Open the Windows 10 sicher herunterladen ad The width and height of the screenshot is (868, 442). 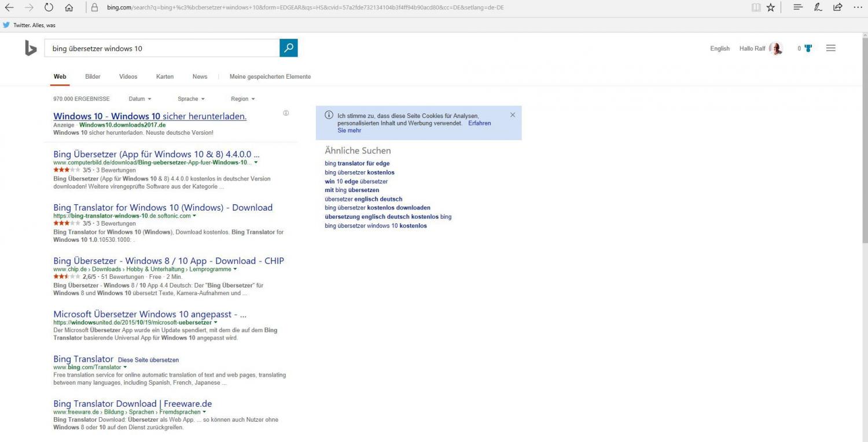150,116
